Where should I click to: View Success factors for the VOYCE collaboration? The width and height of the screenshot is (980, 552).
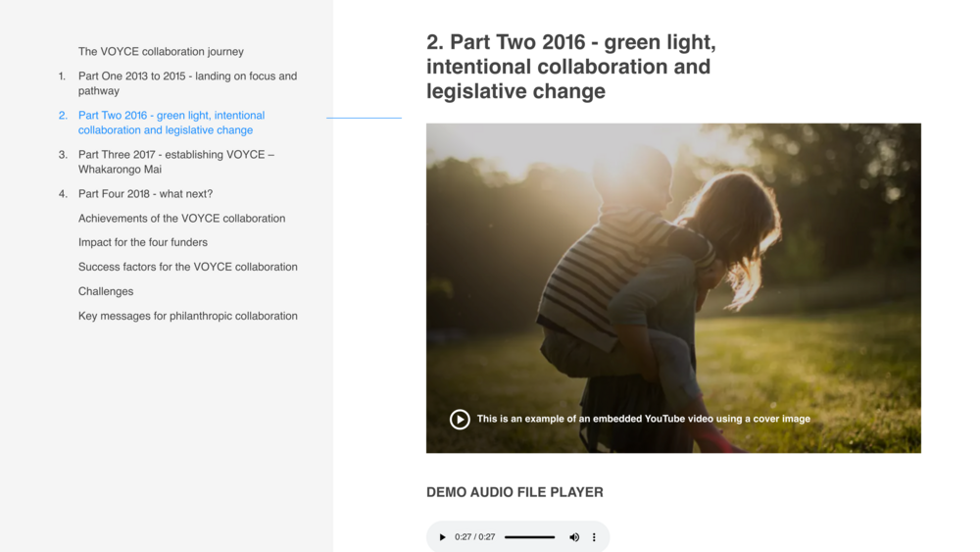click(x=187, y=267)
